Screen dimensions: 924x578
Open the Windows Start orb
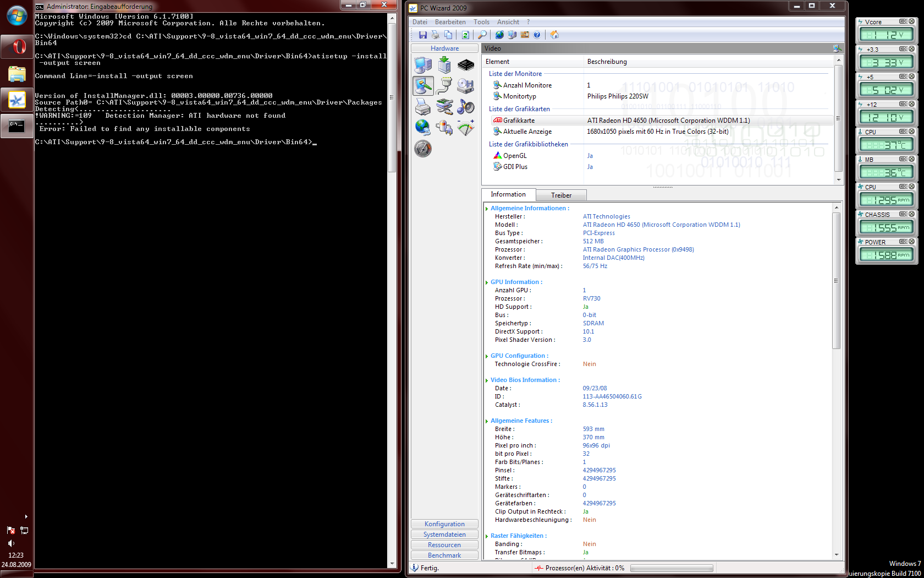coord(16,15)
